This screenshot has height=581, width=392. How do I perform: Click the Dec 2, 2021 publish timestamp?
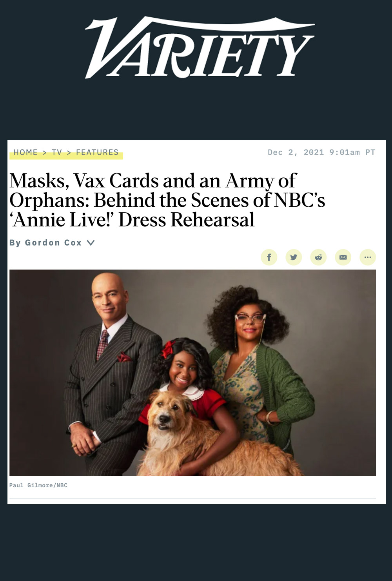321,152
